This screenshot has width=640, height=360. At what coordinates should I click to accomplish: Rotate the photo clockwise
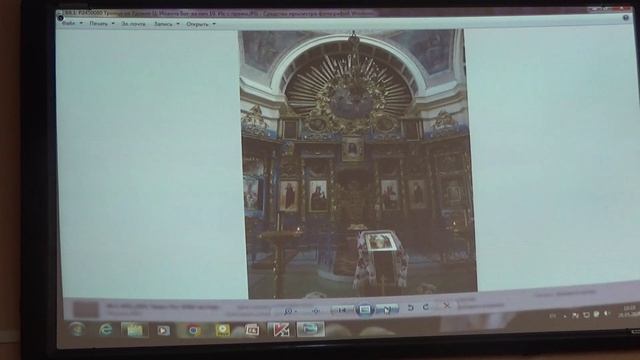pyautogui.click(x=426, y=307)
